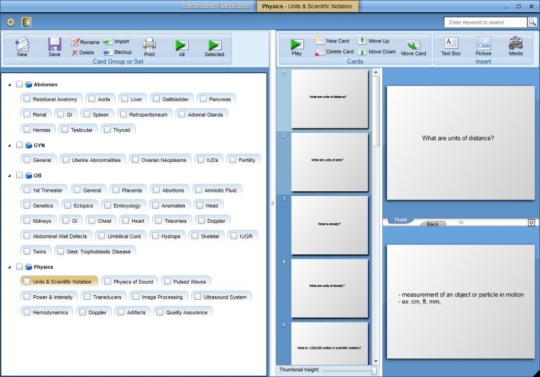The width and height of the screenshot is (540, 377).
Task: Switch to the Back tab
Action: 432,224
